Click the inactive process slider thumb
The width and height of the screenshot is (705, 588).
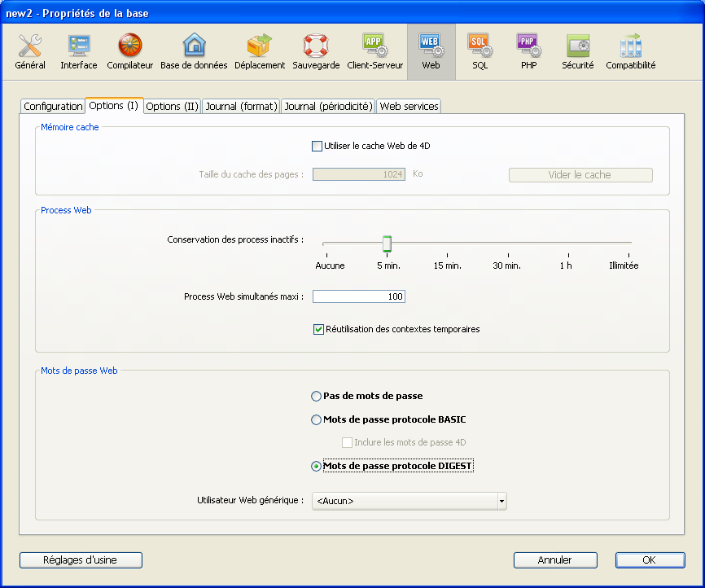point(388,244)
